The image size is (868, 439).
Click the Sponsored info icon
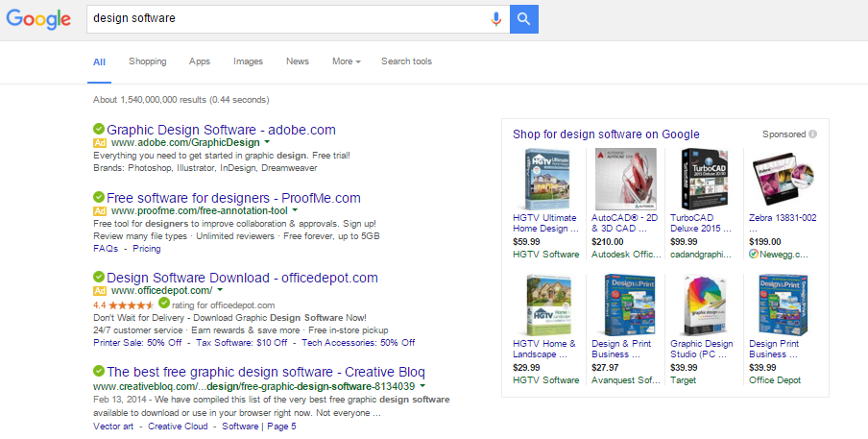pyautogui.click(x=812, y=134)
